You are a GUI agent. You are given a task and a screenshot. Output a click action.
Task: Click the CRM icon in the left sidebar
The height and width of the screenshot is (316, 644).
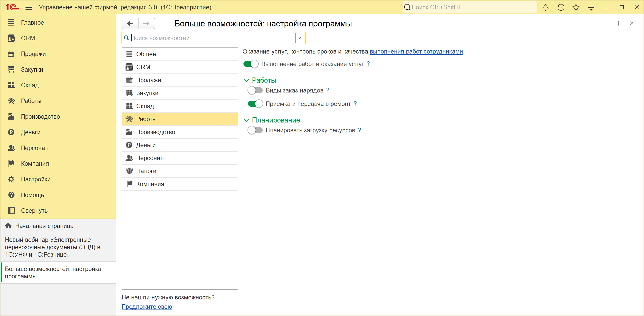pos(11,38)
